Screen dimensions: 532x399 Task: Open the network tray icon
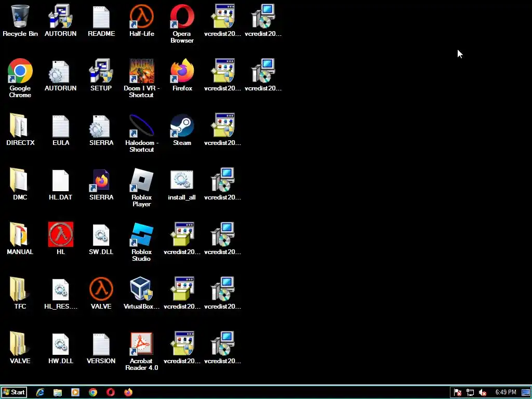[x=470, y=393]
